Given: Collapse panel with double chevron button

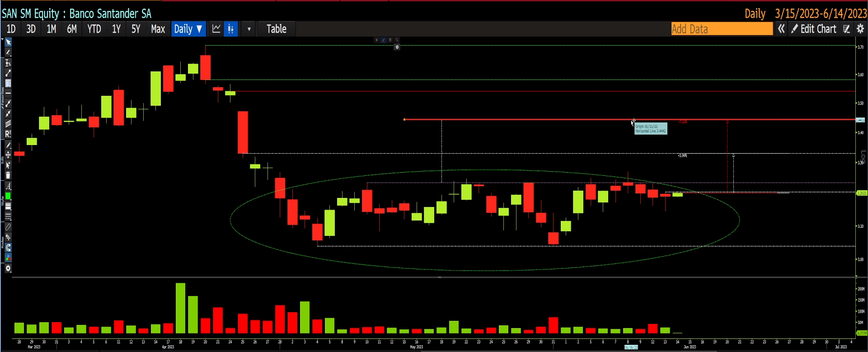Looking at the screenshot, I should pos(781,29).
